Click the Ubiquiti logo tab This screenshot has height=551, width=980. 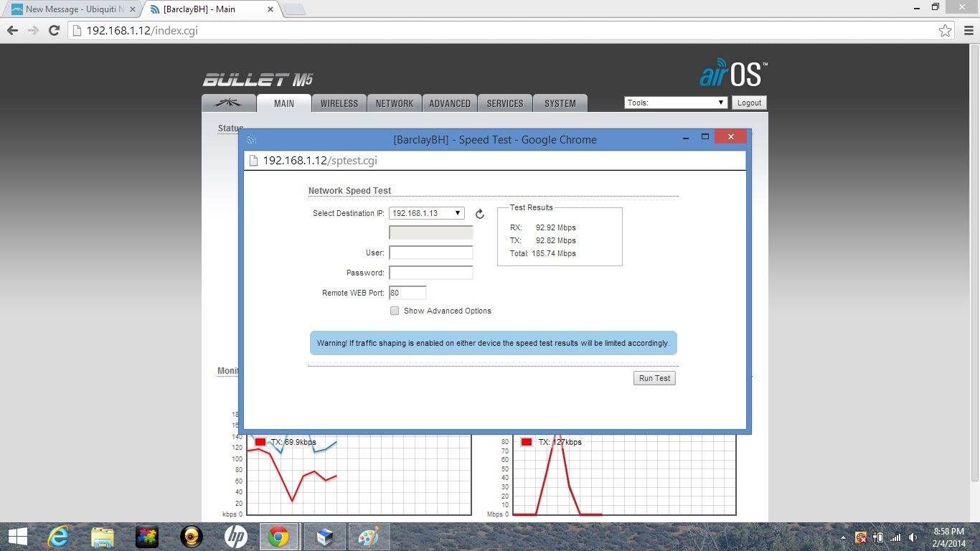[x=229, y=103]
